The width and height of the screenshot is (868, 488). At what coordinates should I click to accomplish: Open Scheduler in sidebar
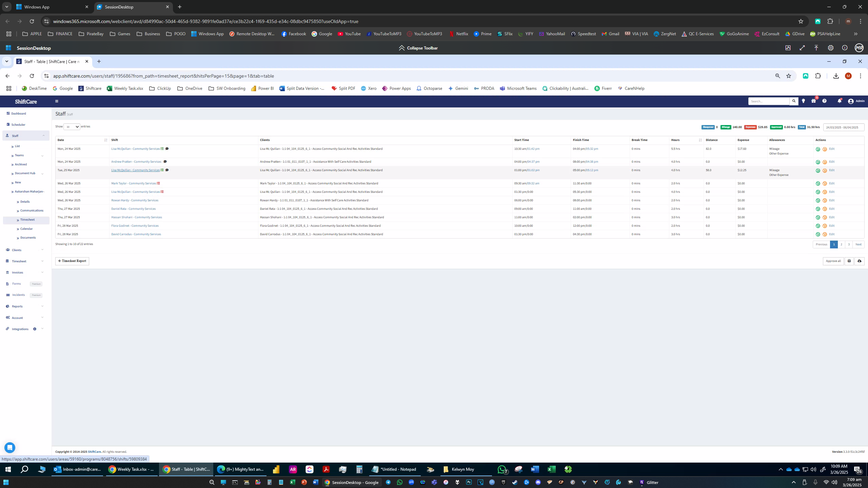click(x=16, y=125)
